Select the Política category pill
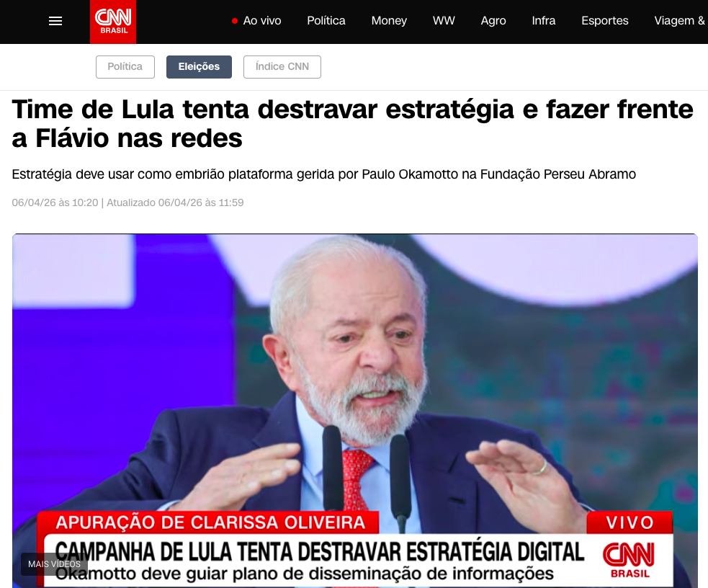Viewport: 708px width, 588px height. click(x=125, y=67)
